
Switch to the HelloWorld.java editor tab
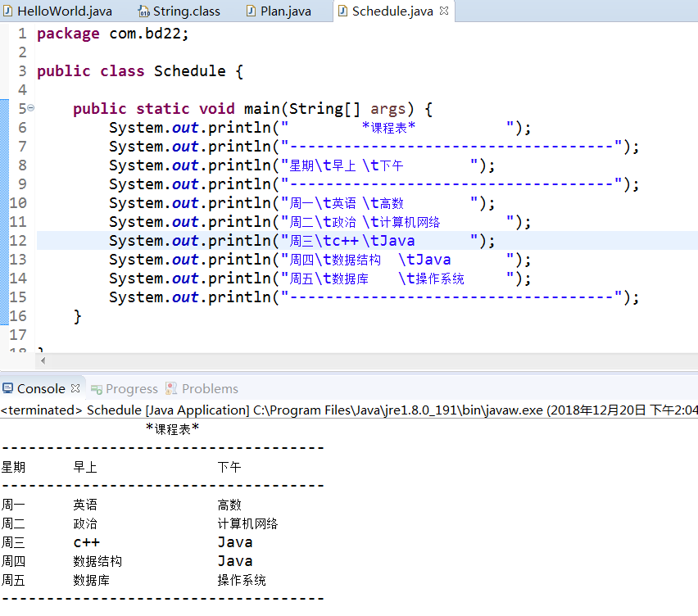[x=58, y=11]
